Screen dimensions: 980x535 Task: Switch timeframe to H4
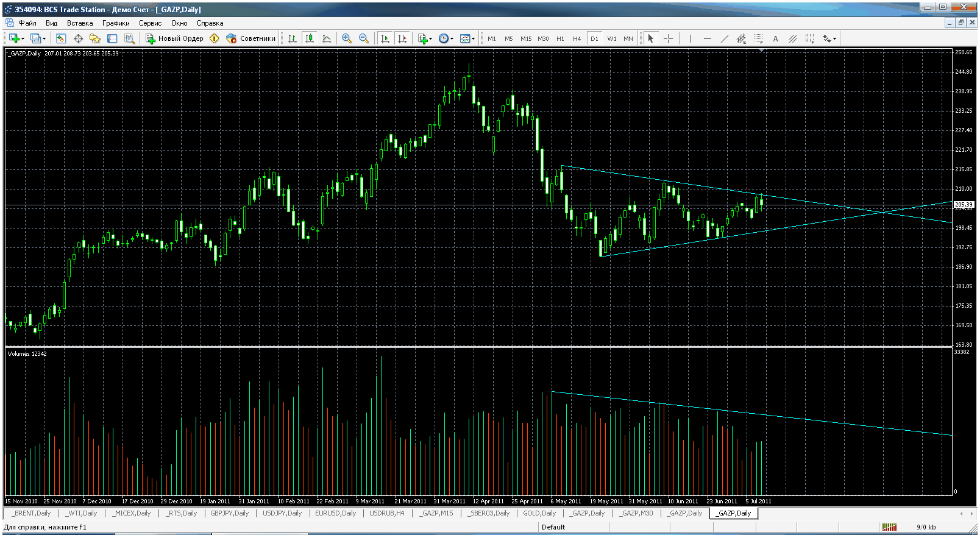click(577, 38)
